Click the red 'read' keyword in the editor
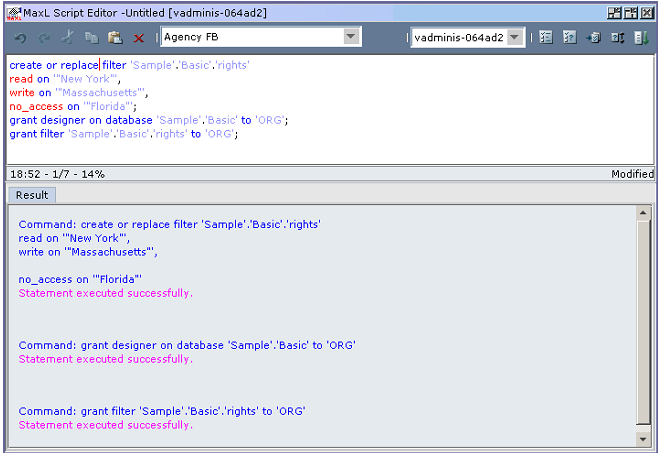 pos(21,79)
